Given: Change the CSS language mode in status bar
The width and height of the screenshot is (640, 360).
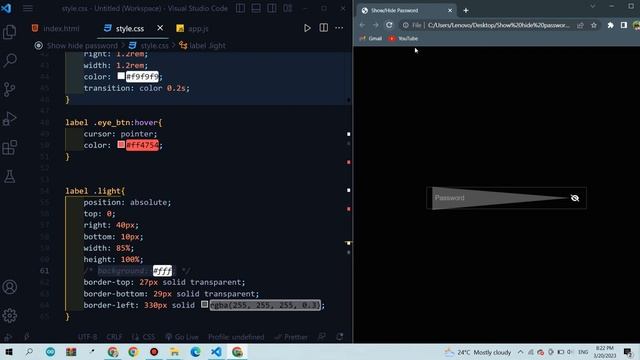Looking at the screenshot, I should click(x=149, y=337).
